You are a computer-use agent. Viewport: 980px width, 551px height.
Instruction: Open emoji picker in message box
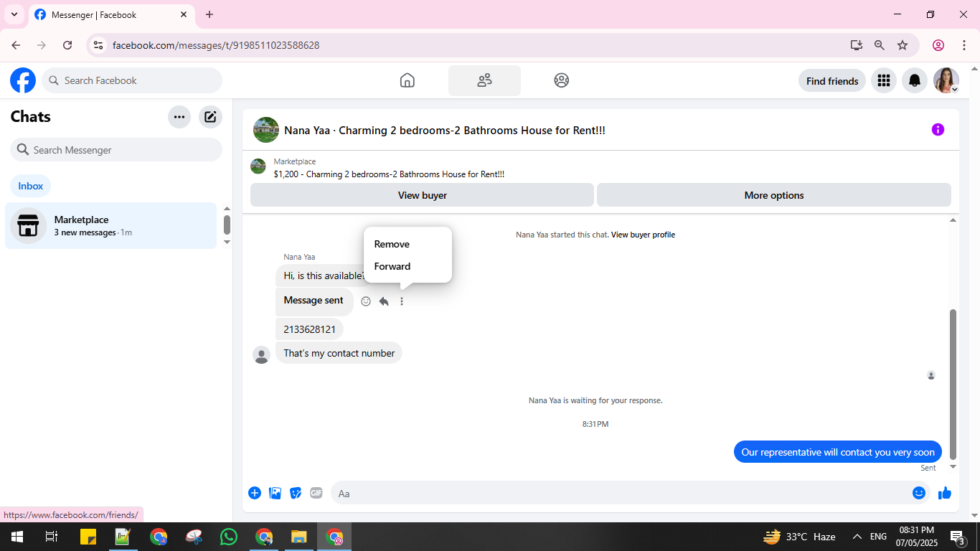coord(919,493)
